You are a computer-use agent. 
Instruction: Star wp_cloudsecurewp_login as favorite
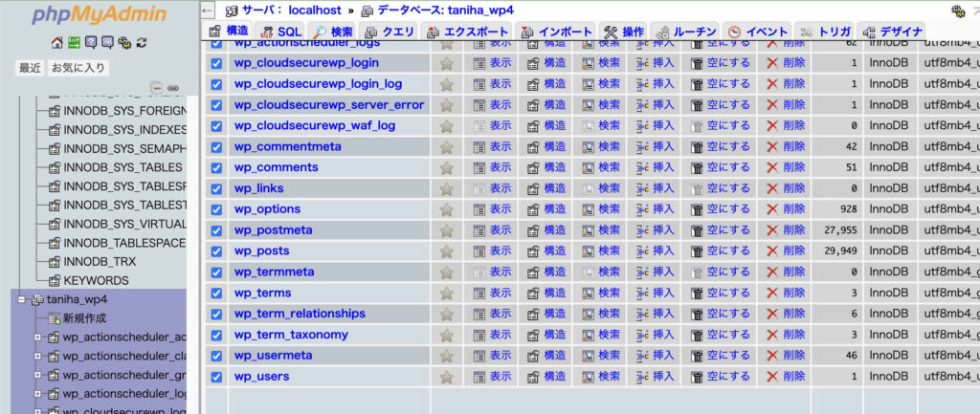446,63
